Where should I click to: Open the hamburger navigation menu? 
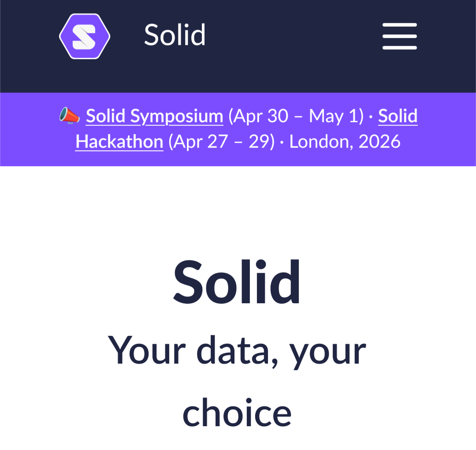399,36
